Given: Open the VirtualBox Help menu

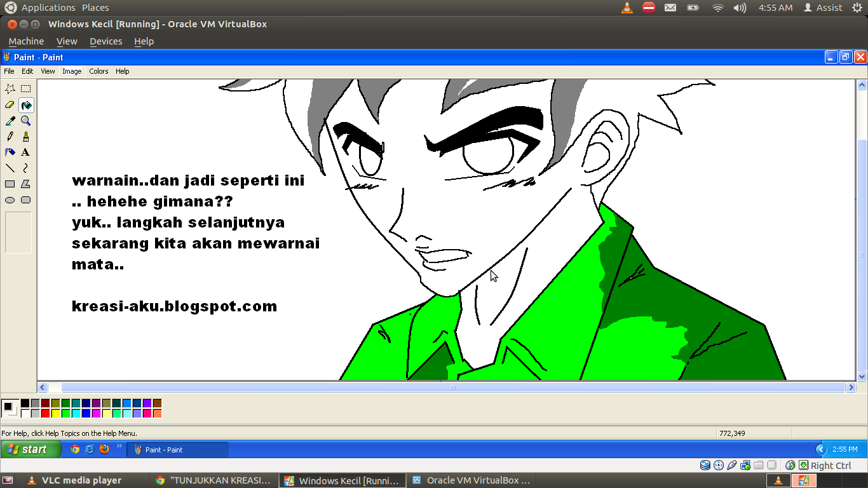Looking at the screenshot, I should (144, 41).
